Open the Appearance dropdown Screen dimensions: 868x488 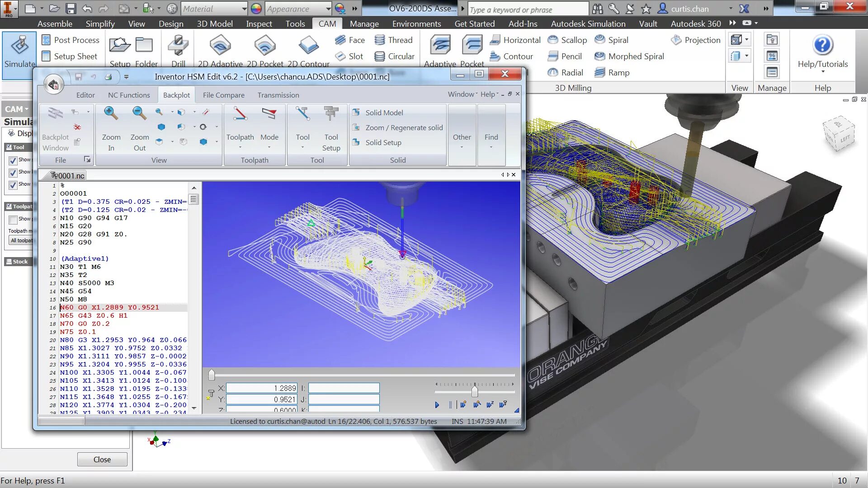click(x=328, y=9)
